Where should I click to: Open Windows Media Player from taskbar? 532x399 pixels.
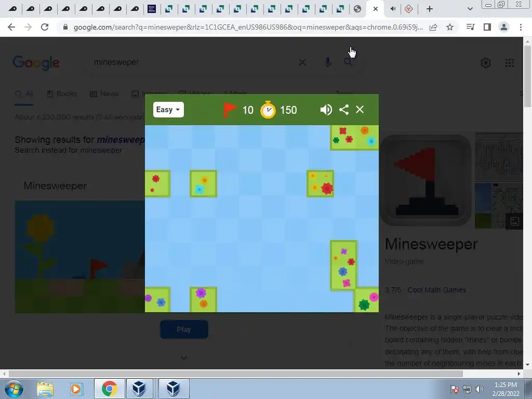coord(76,389)
